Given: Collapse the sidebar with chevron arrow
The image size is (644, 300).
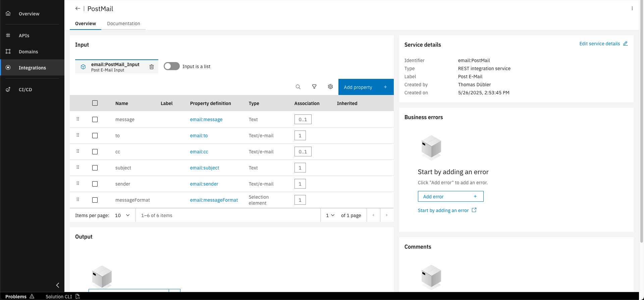Looking at the screenshot, I should click(58, 285).
